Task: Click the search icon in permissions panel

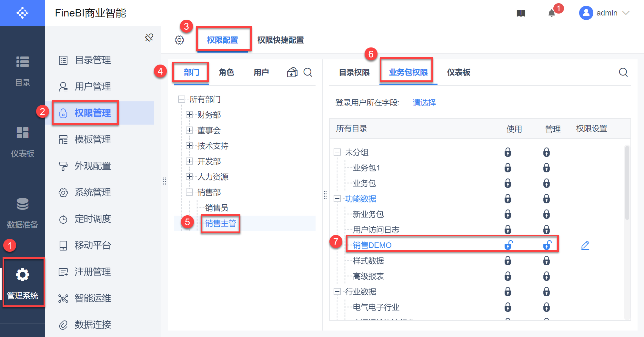Action: coord(623,72)
